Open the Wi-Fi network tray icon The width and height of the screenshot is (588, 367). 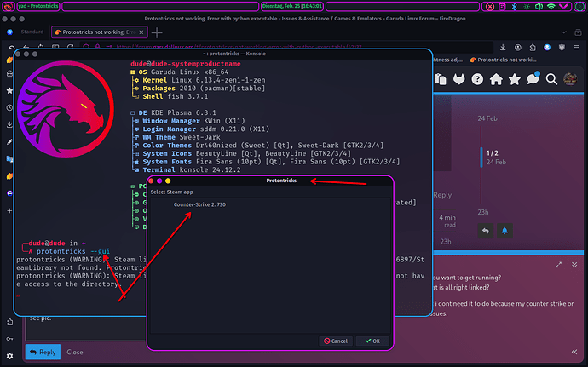click(551, 6)
